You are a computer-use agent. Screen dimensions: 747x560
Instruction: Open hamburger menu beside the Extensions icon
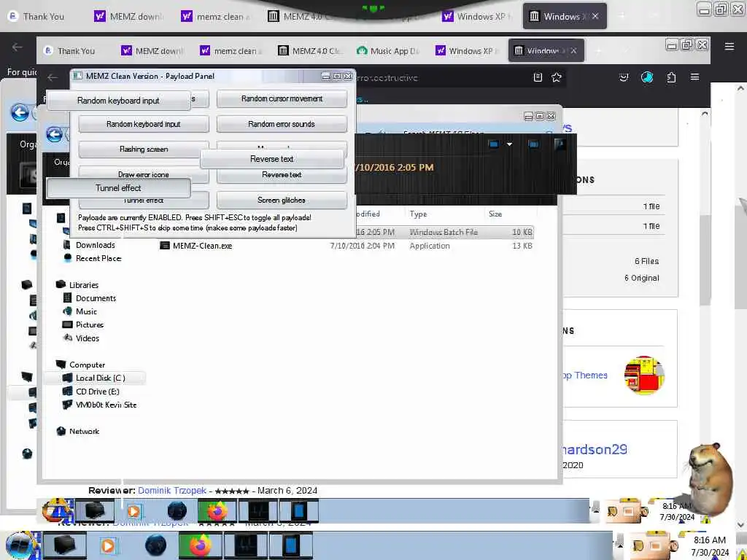pos(695,77)
